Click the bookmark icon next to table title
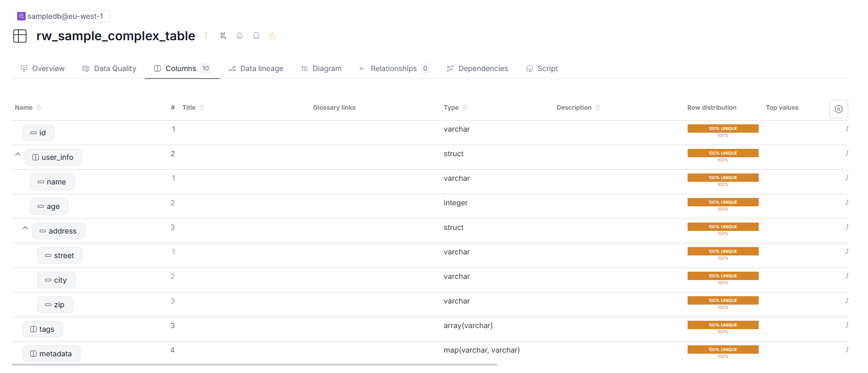 (256, 36)
